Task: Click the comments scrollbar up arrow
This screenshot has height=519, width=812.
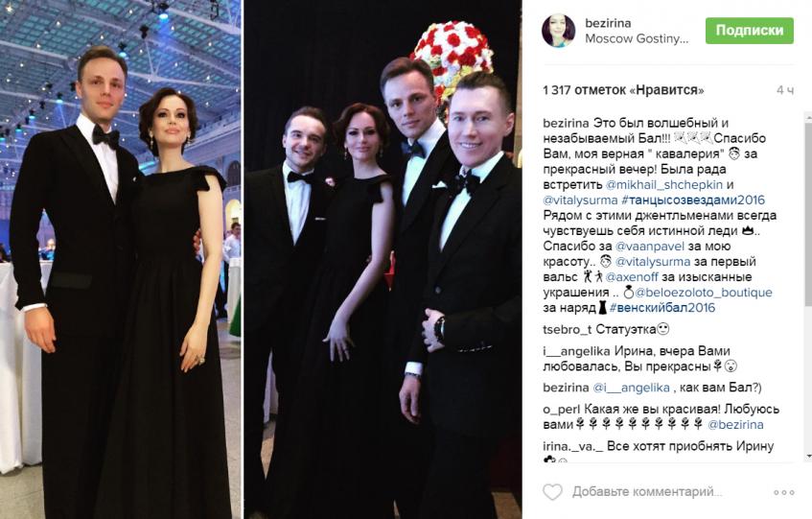Action: [808, 116]
